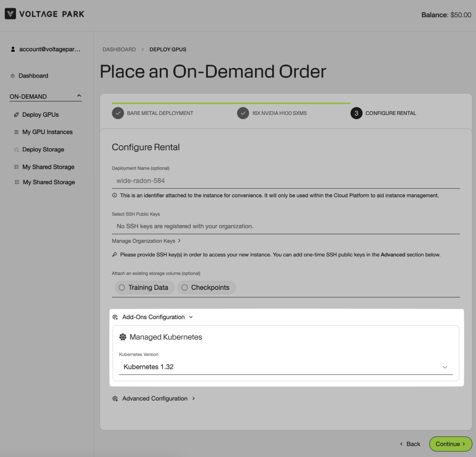Click the Deploy GPUs rocket icon
The width and height of the screenshot is (476, 457).
coord(16,115)
